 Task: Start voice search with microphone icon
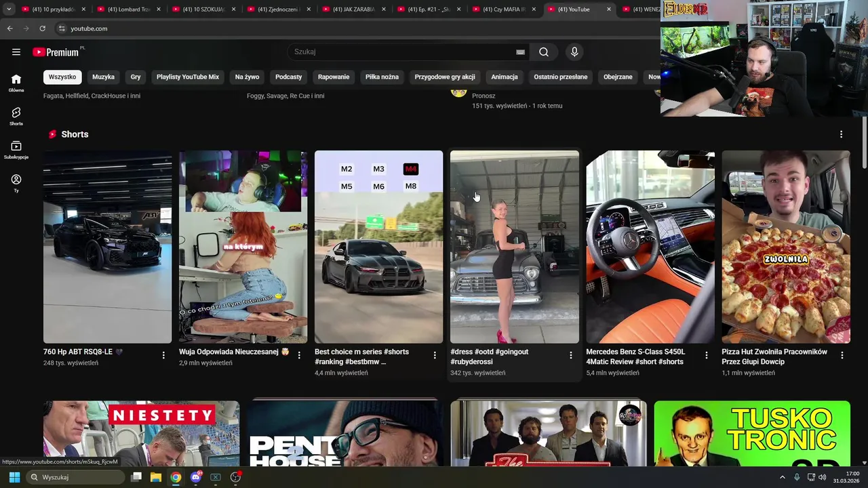point(574,52)
